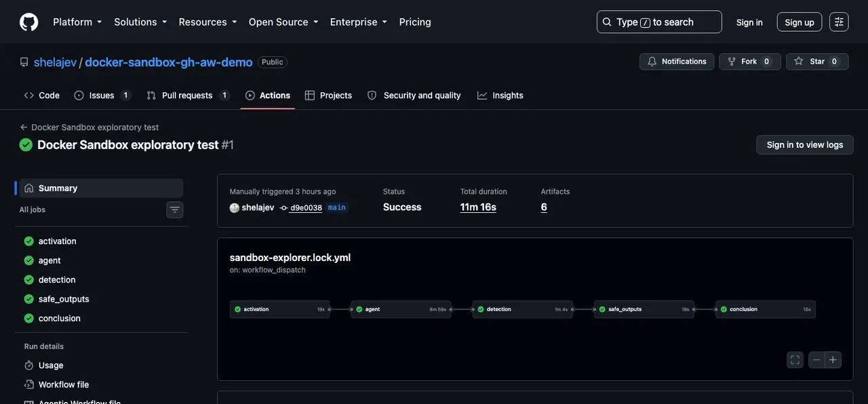Fork the repository
The width and height of the screenshot is (868, 404).
point(750,62)
